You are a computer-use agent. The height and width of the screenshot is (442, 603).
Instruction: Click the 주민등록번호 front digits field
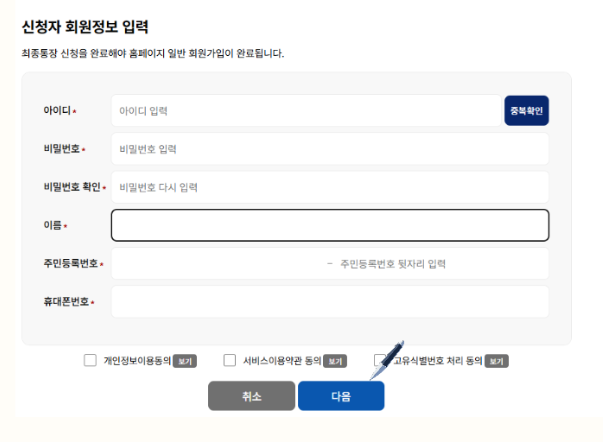[217, 264]
